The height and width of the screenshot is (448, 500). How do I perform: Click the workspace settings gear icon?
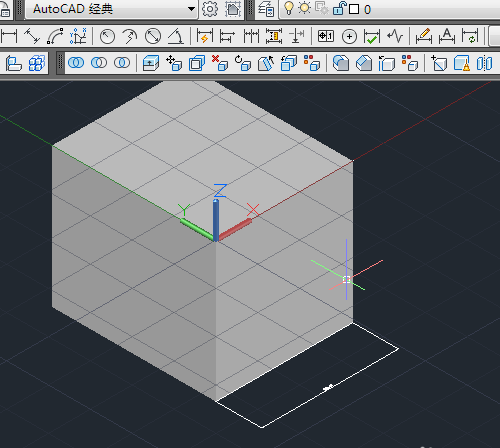pos(210,9)
